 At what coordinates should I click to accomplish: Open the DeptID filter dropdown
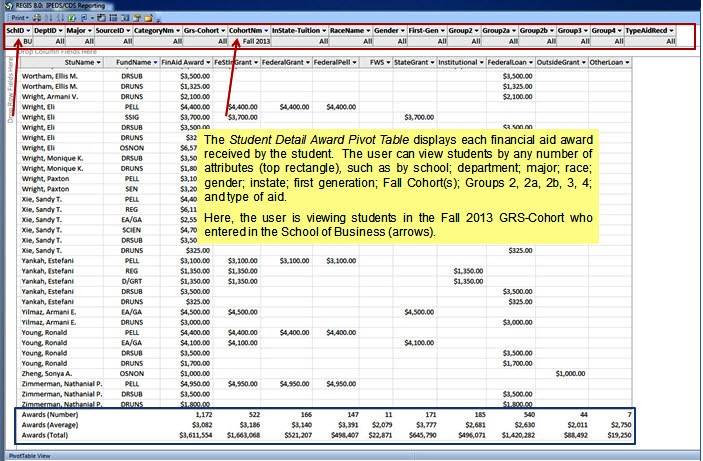(x=61, y=30)
